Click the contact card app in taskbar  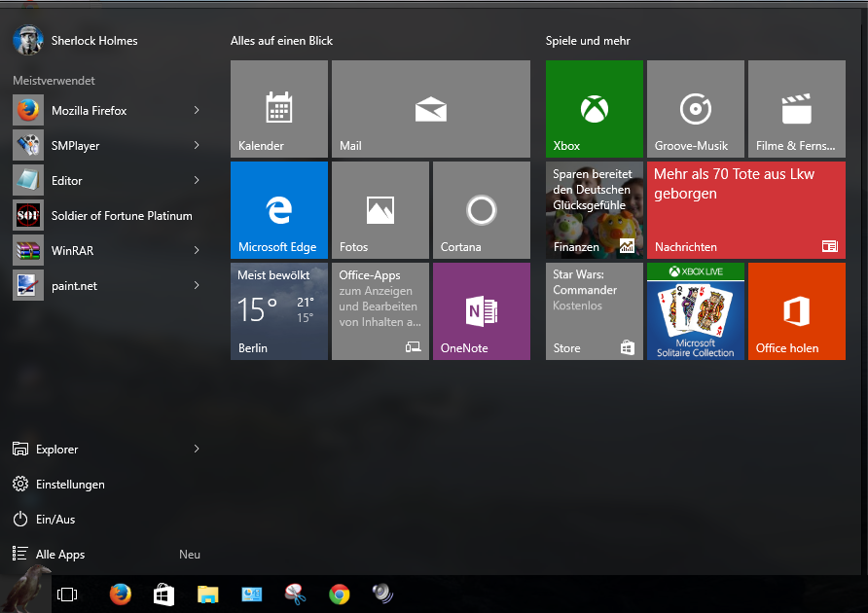[x=251, y=595]
